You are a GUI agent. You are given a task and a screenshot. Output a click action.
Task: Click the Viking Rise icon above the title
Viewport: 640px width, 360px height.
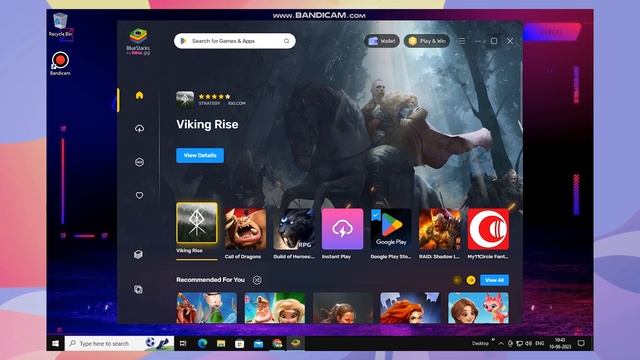click(185, 100)
